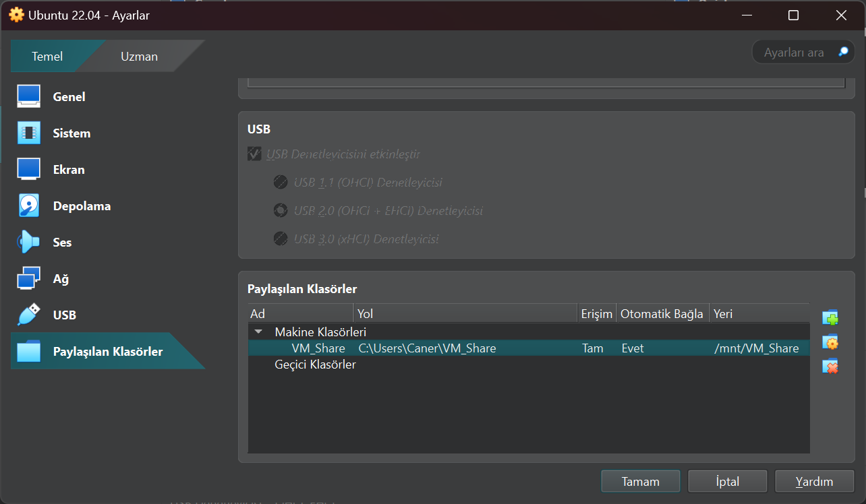Toggle USB Denetleyicisini etkinleştir checkbox
This screenshot has height=504, width=866.
click(x=254, y=154)
